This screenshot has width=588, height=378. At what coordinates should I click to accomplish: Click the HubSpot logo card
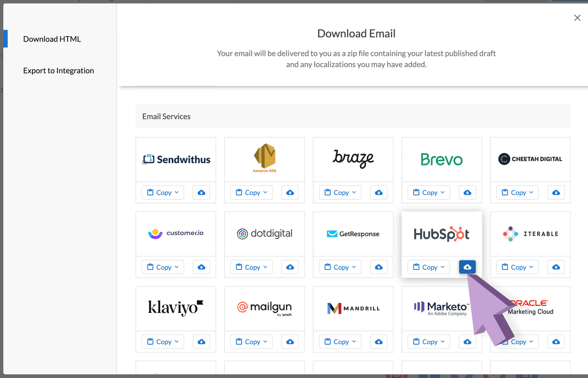coord(442,234)
